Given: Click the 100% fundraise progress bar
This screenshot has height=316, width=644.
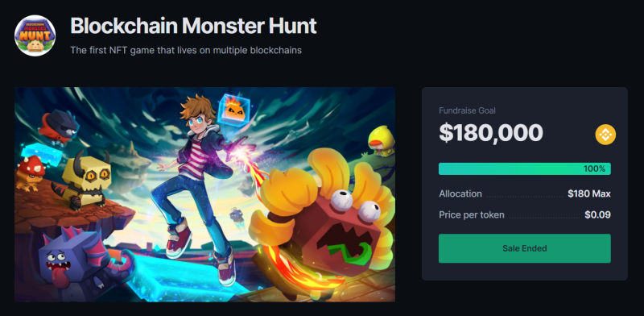Looking at the screenshot, I should 525,168.
